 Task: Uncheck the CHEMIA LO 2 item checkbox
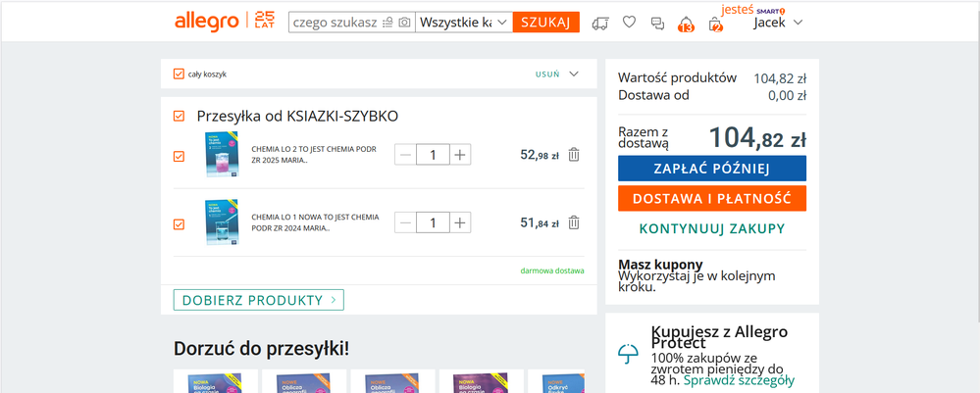(179, 156)
